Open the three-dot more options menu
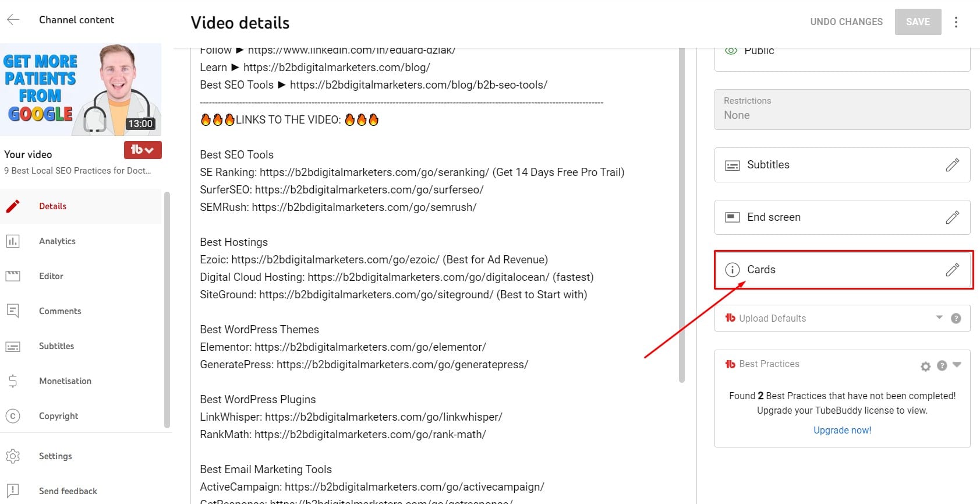The width and height of the screenshot is (980, 504). tap(956, 22)
